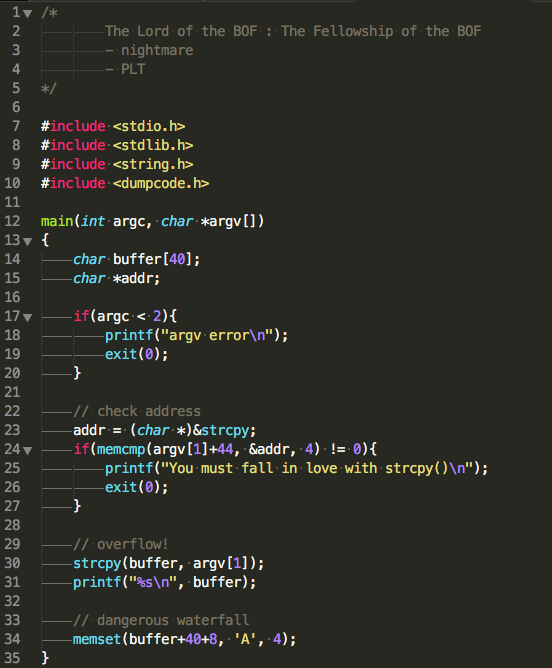Click the '// dangerous waterfall' comment
The width and height of the screenshot is (552, 668).
161,620
